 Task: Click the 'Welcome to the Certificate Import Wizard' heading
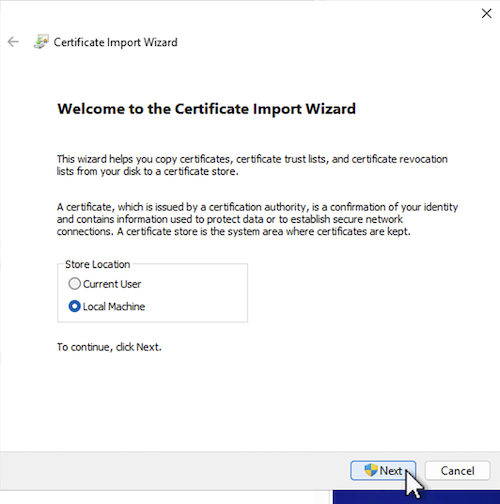(207, 109)
